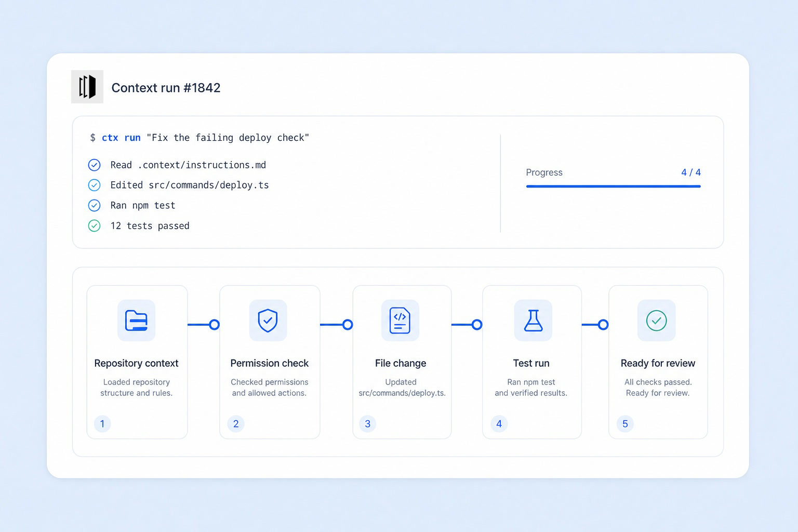Click the File change code document icon
Screen dimensions: 798x532
(400, 321)
